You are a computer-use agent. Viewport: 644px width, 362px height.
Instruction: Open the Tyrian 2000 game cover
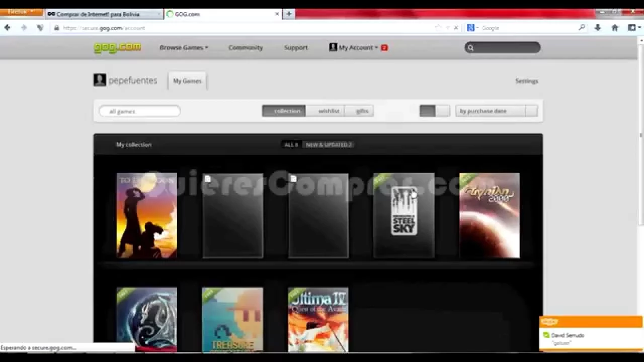tap(490, 215)
